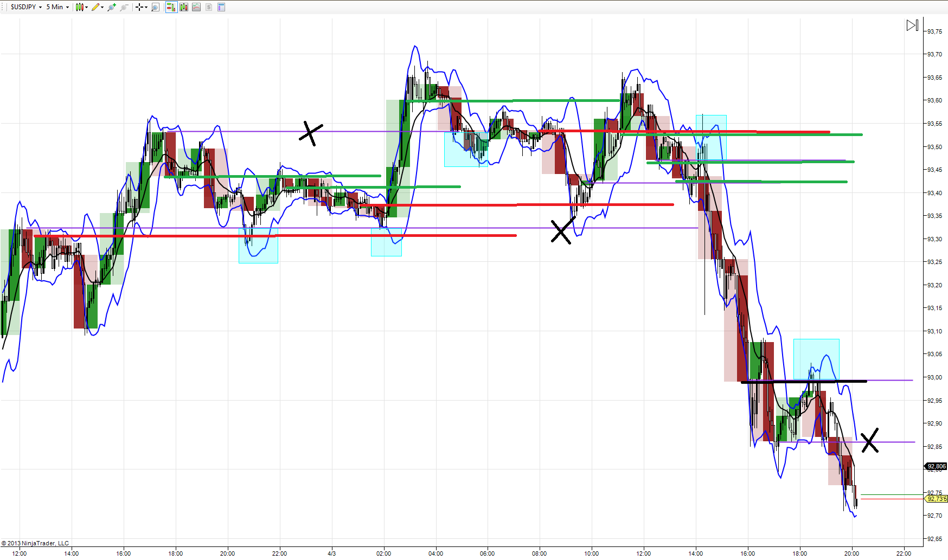The height and width of the screenshot is (560, 948).
Task: Open the 5 Min interval dropdown
Action: coord(67,7)
